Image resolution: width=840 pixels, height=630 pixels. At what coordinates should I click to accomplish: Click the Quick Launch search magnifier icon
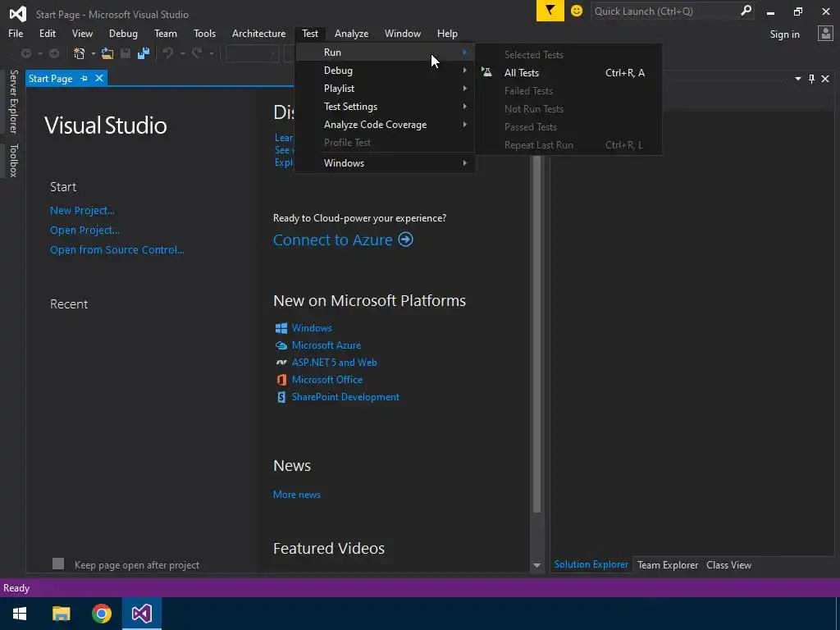[x=746, y=11]
